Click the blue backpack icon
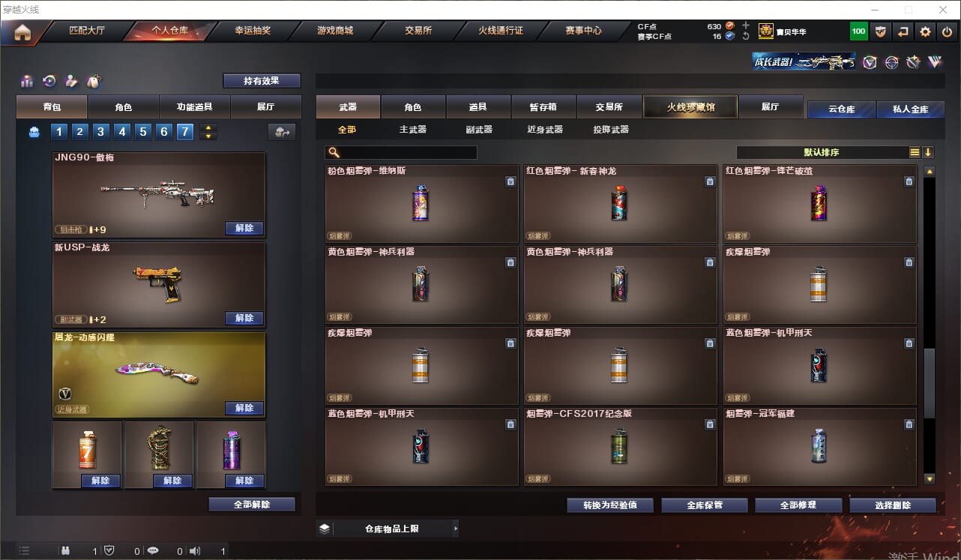Image resolution: width=961 pixels, height=560 pixels. (34, 132)
